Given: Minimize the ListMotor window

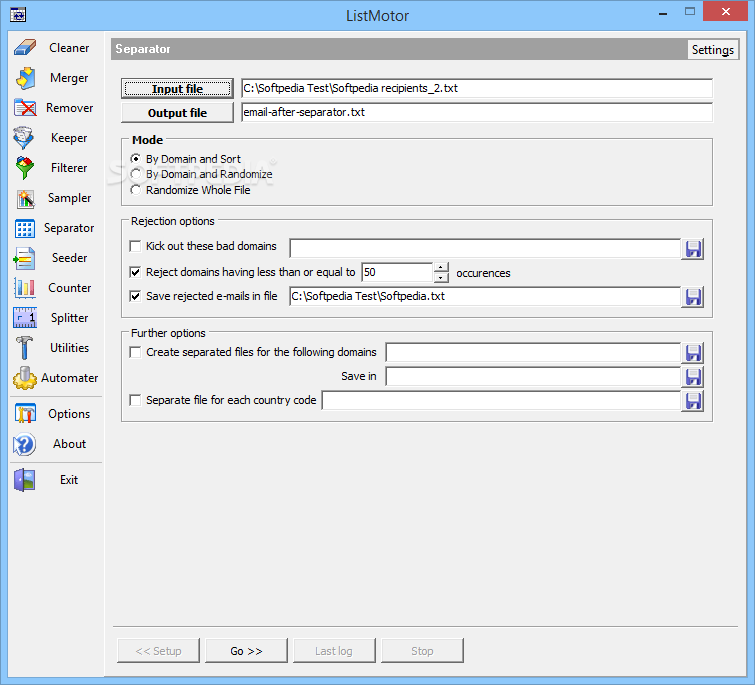Looking at the screenshot, I should 663,12.
